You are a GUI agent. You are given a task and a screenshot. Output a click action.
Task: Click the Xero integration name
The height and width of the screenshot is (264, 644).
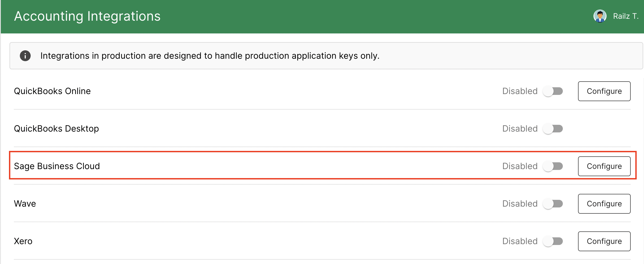[x=23, y=241]
